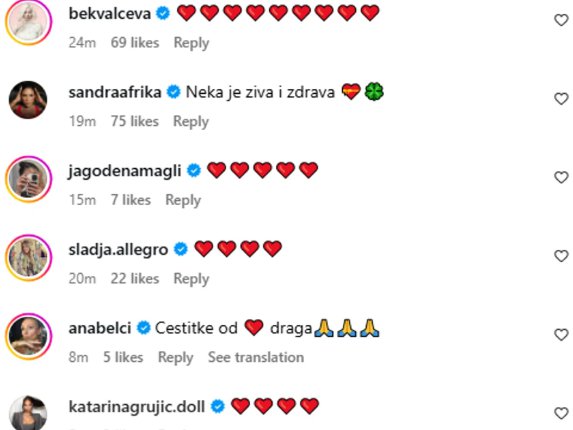This screenshot has height=430, width=573.
Task: Like sladja.allegro's comment via the heart icon
Action: 561,256
